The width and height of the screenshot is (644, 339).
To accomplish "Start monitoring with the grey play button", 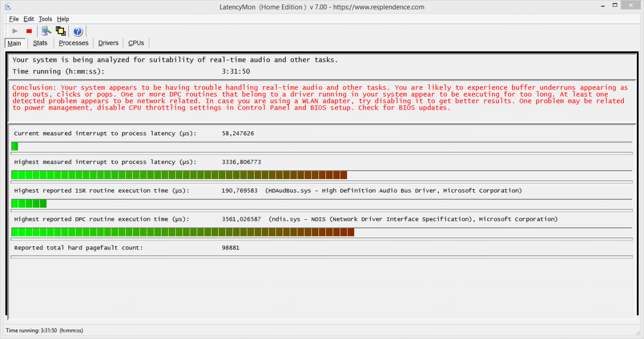I will coord(15,31).
